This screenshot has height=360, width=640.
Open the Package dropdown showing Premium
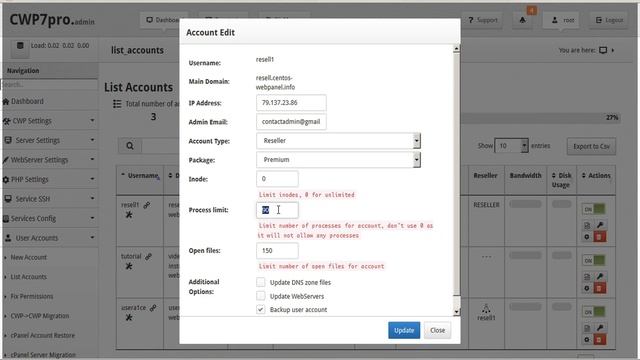(338, 160)
